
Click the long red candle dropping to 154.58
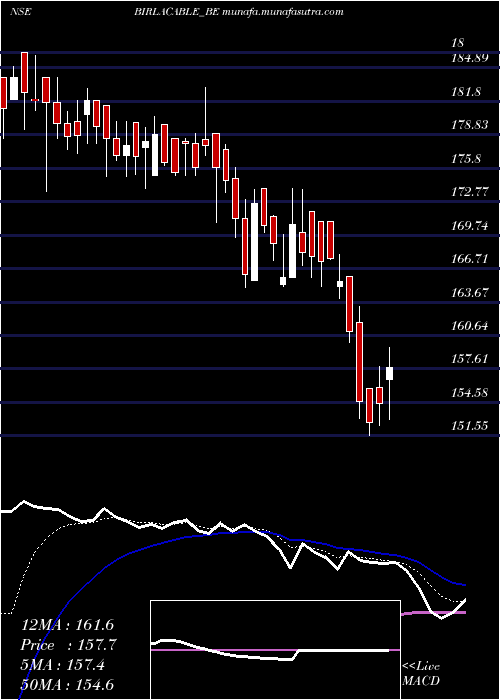359,362
